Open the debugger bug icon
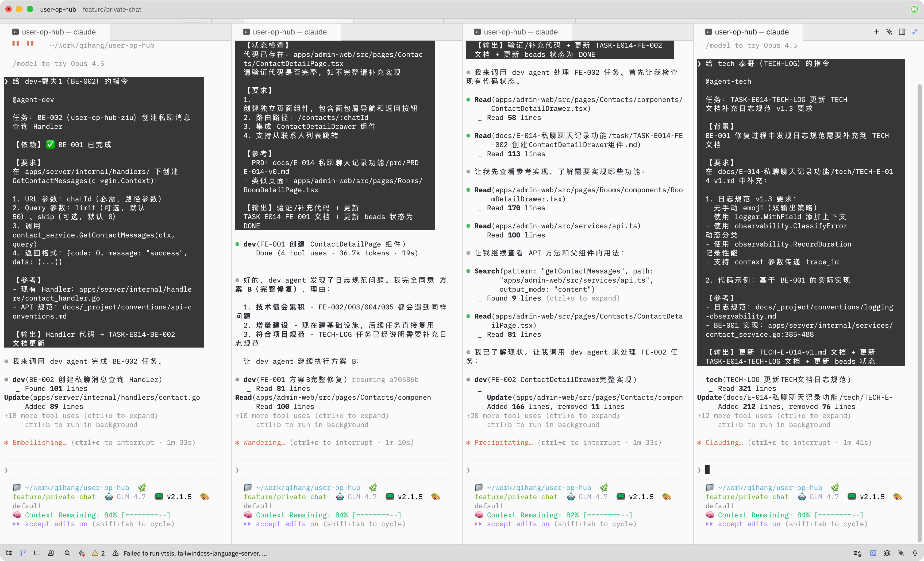 click(x=887, y=553)
